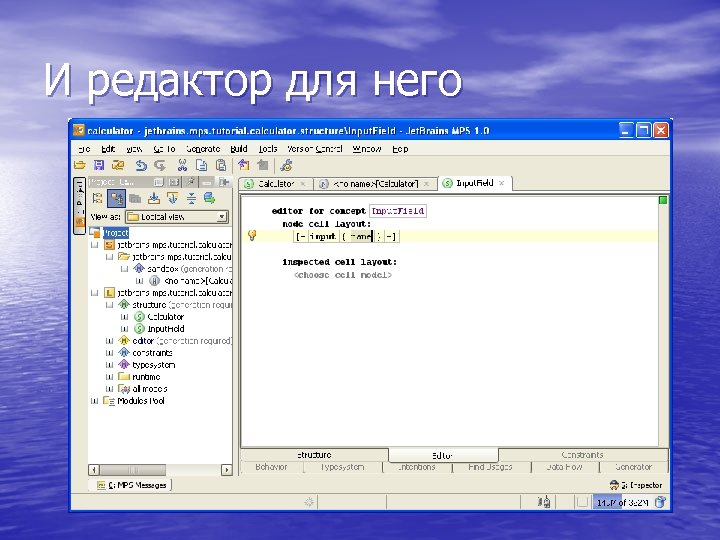
Task: Toggle docked mode in the Project pane header
Action: click(174, 182)
